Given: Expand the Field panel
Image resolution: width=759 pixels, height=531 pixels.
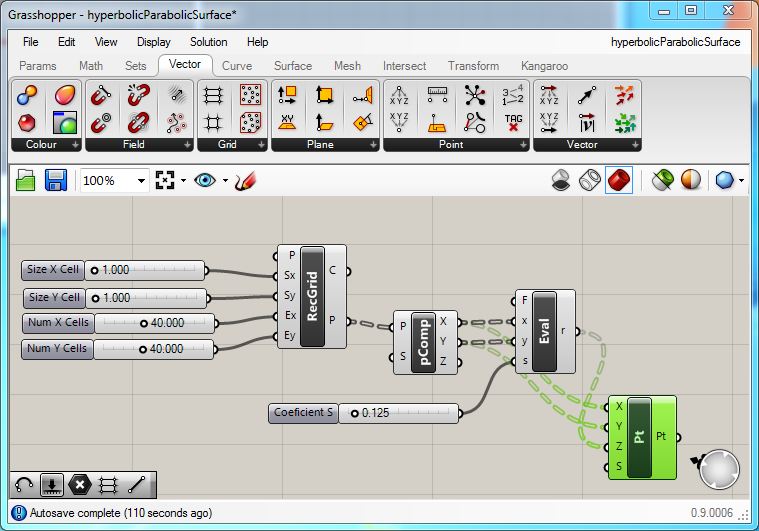Looking at the screenshot, I should click(187, 145).
